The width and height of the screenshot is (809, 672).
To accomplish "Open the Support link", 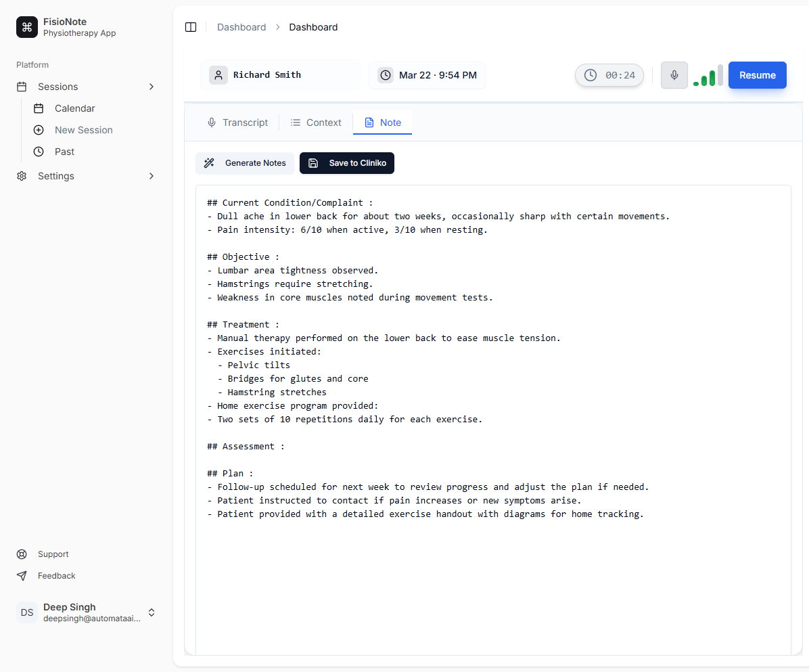I will [x=53, y=554].
